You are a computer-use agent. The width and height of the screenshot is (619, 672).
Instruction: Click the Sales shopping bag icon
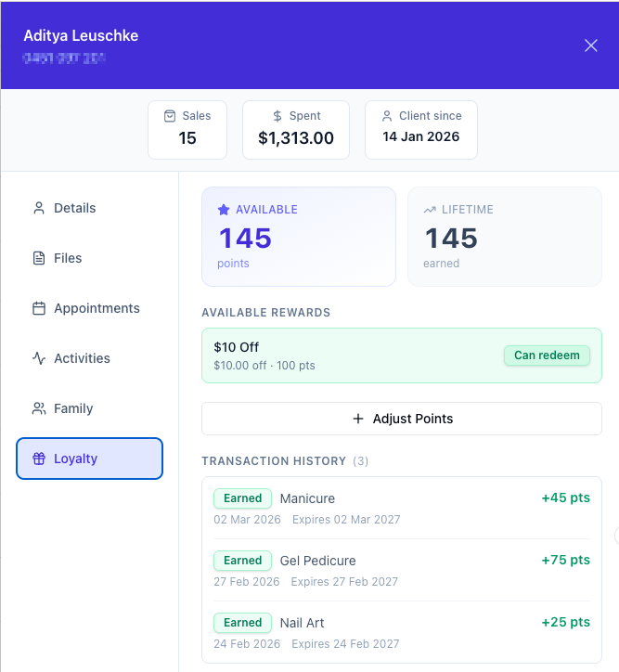pos(170,116)
